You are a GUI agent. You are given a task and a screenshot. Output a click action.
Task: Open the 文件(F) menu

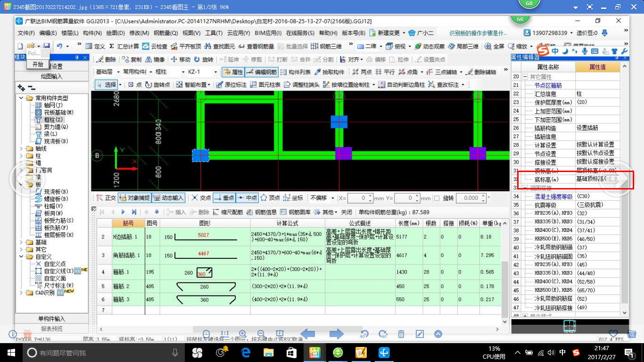coord(26,33)
